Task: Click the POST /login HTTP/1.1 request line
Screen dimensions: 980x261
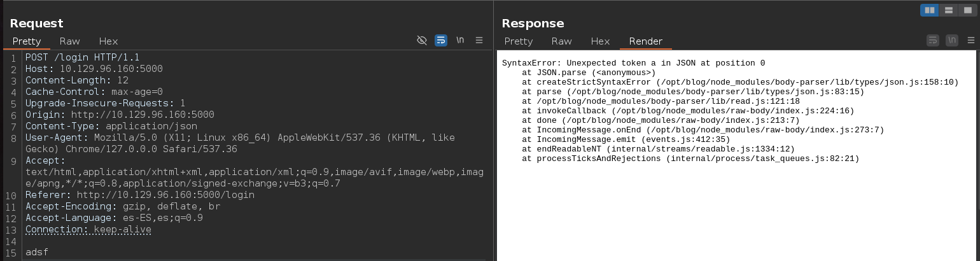Action: (x=83, y=57)
